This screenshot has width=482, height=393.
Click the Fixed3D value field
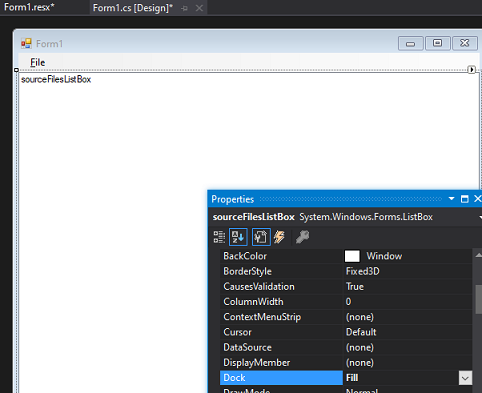click(407, 271)
